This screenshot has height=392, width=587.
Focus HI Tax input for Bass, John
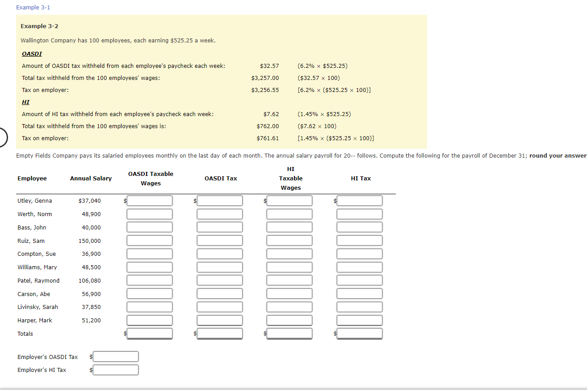point(360,227)
